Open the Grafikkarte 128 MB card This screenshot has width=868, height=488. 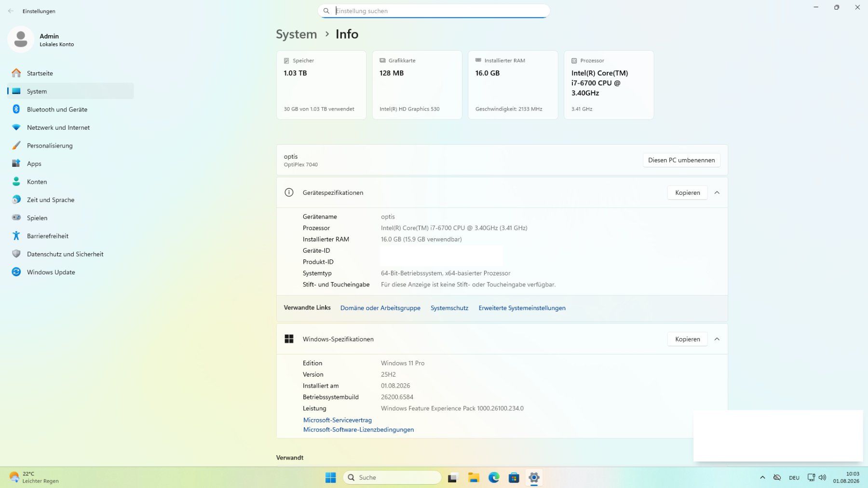coord(417,85)
